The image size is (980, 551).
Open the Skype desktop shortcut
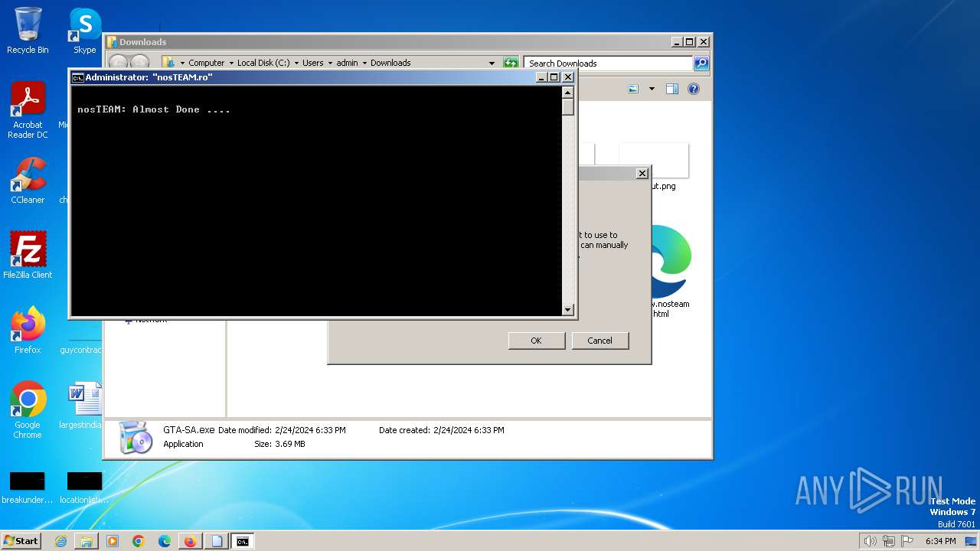[x=84, y=31]
